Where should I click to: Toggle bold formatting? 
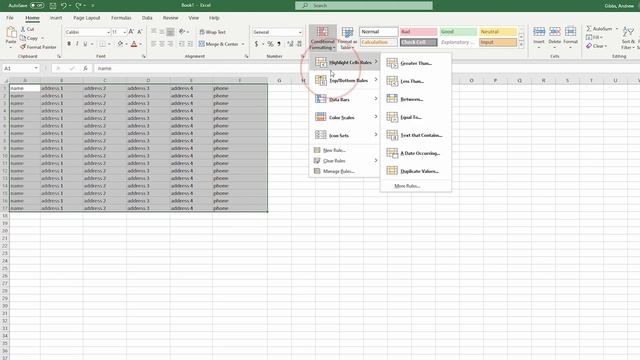tap(69, 44)
